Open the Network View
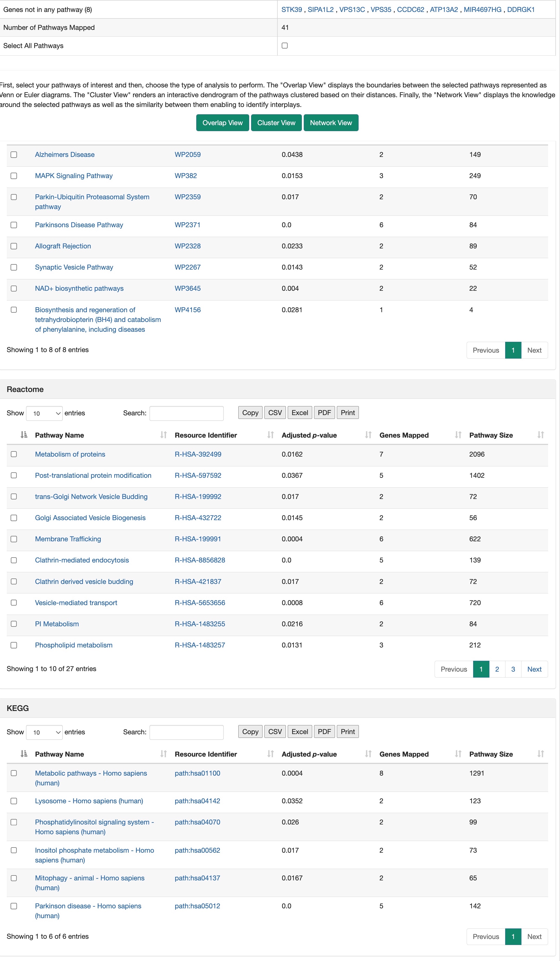This screenshot has width=560, height=961. (331, 123)
